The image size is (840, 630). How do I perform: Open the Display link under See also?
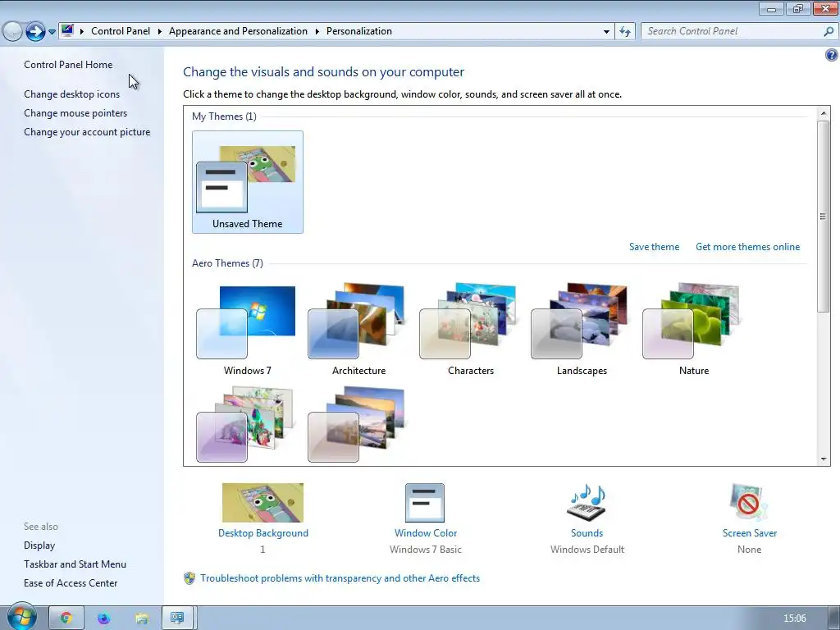(x=39, y=545)
